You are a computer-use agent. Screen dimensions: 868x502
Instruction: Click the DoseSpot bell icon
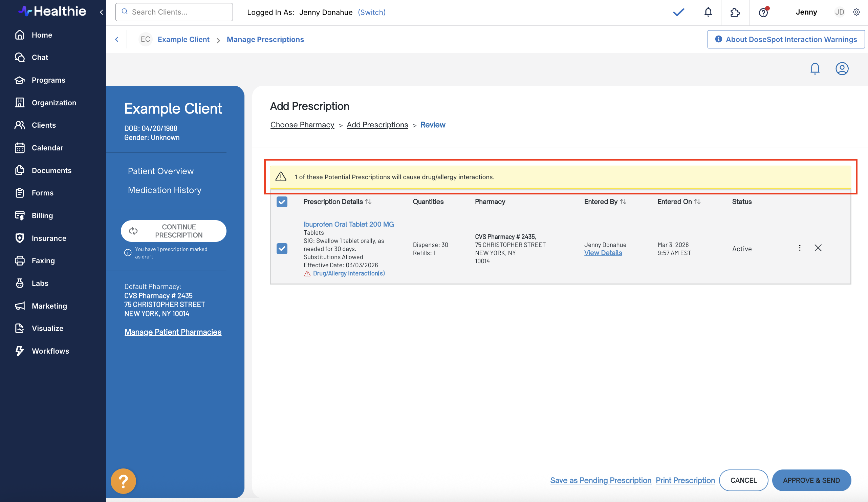tap(815, 68)
